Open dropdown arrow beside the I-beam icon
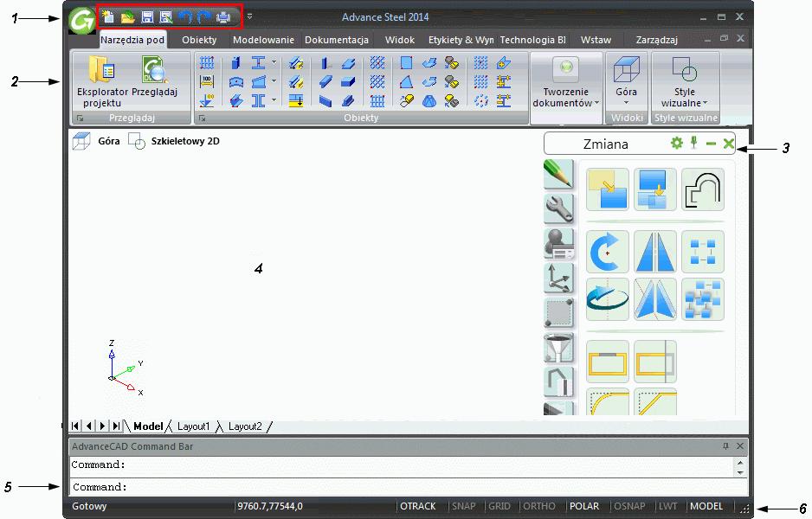 coord(274,62)
